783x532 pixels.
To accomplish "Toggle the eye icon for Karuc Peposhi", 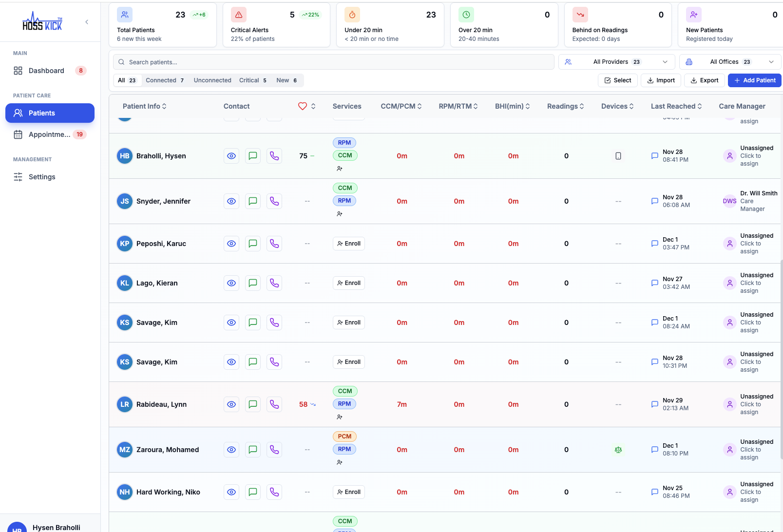I will click(231, 243).
